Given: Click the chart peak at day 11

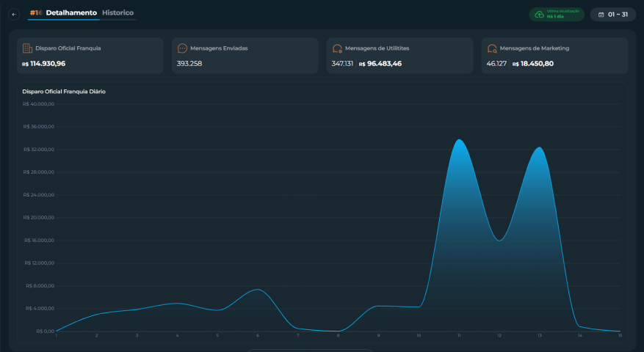Looking at the screenshot, I should pos(459,139).
